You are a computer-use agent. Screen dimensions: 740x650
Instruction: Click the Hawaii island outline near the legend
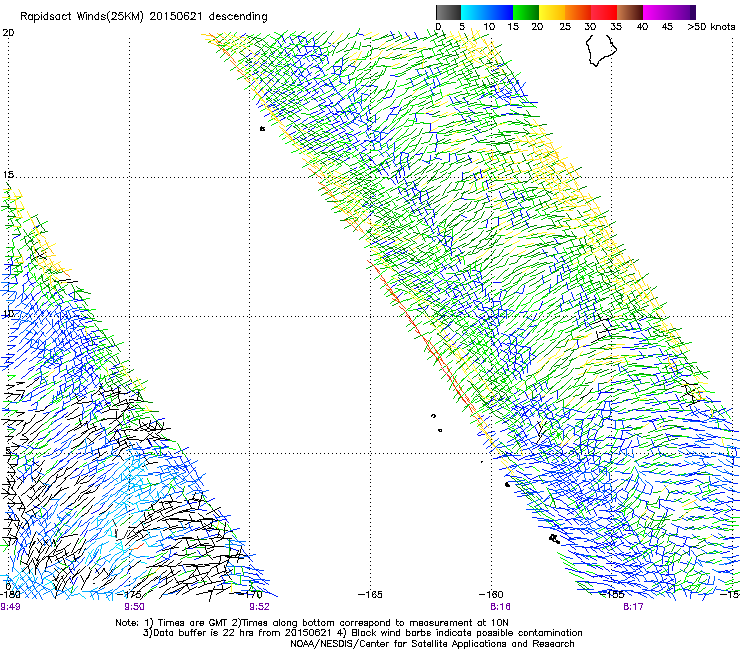click(x=601, y=50)
